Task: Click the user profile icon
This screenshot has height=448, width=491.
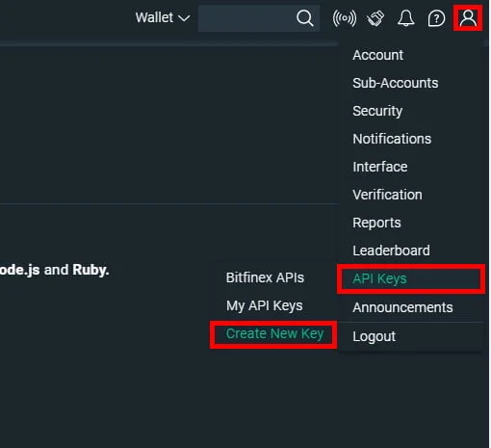Action: tap(468, 18)
